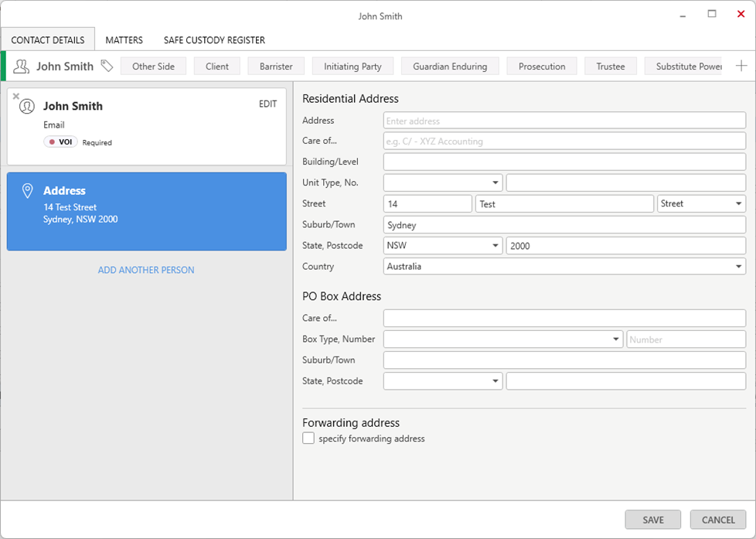Click the PO Box Address heading
Image resolution: width=756 pixels, height=539 pixels.
tap(342, 296)
